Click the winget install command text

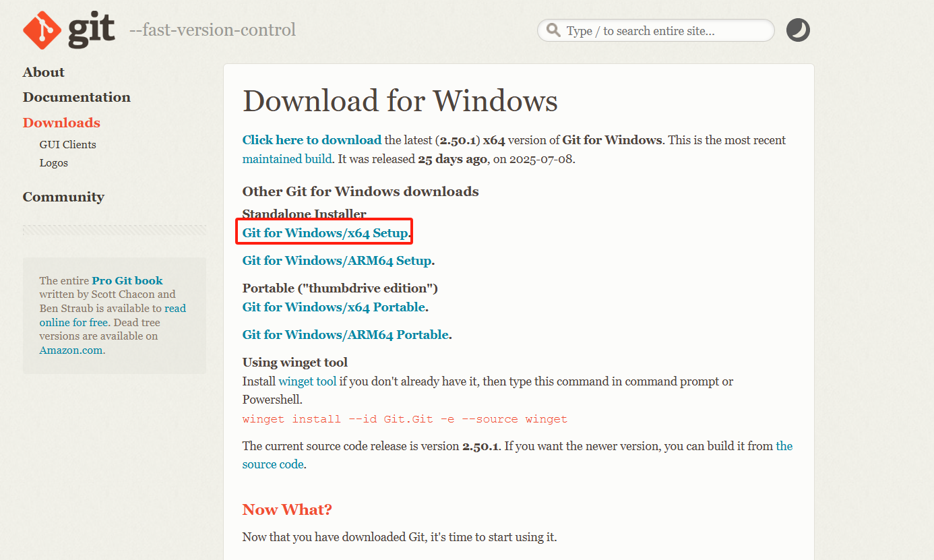[405, 419]
